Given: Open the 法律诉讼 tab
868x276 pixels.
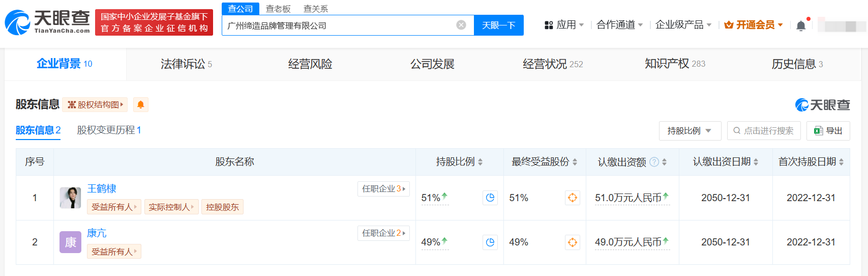Looking at the screenshot, I should coord(186,64).
